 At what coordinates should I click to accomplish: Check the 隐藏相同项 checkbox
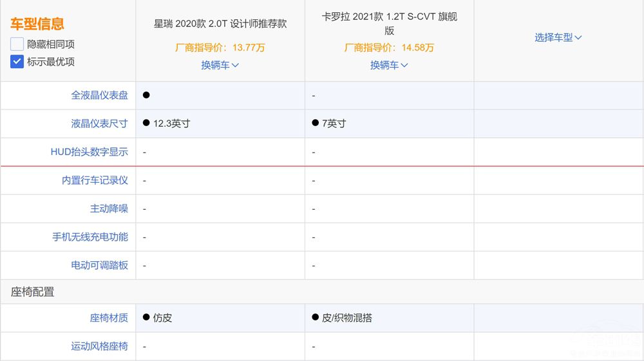(x=17, y=44)
